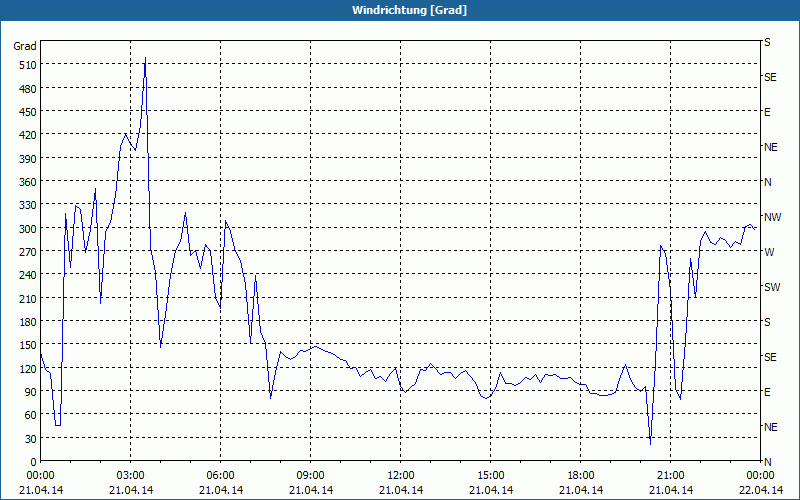
Task: Select the 480 degree axis label
Action: (28, 89)
